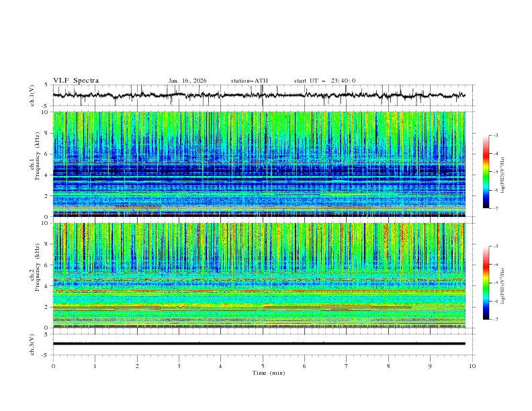Click the "-7" label on lower colorbar
This screenshot has width=532, height=411.
(x=496, y=320)
